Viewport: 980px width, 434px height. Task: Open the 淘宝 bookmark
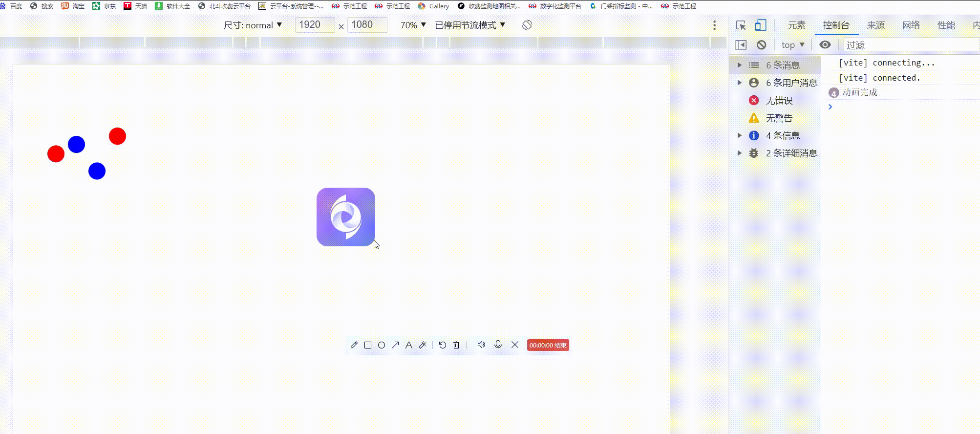73,6
